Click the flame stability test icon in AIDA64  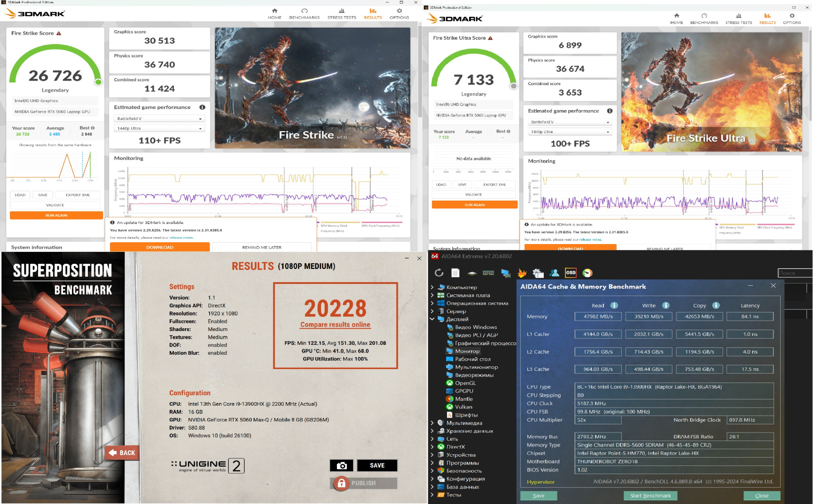[522, 273]
